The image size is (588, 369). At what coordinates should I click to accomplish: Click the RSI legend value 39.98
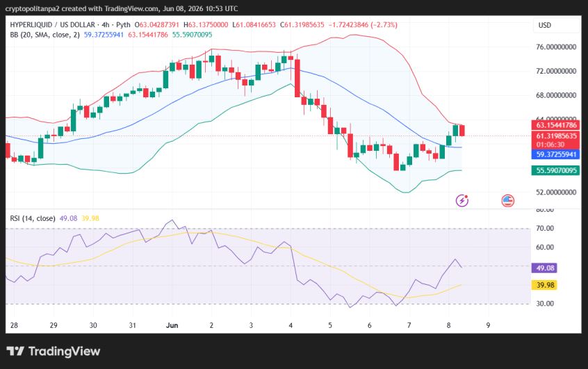(90, 218)
